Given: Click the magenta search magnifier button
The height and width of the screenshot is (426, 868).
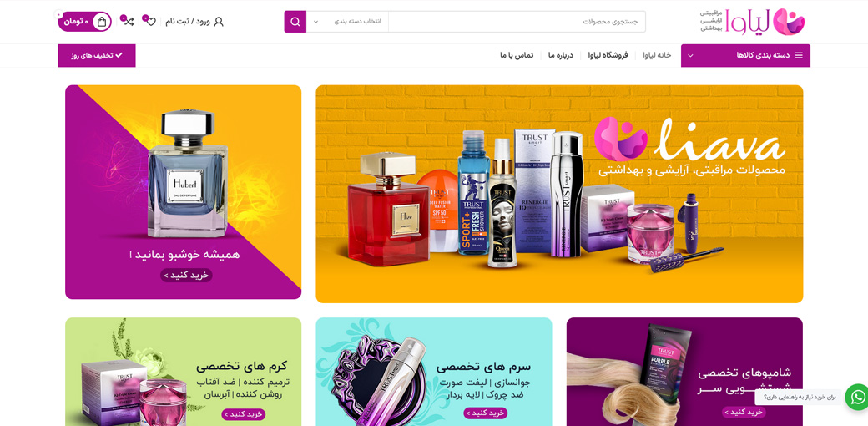Looking at the screenshot, I should tap(295, 22).
